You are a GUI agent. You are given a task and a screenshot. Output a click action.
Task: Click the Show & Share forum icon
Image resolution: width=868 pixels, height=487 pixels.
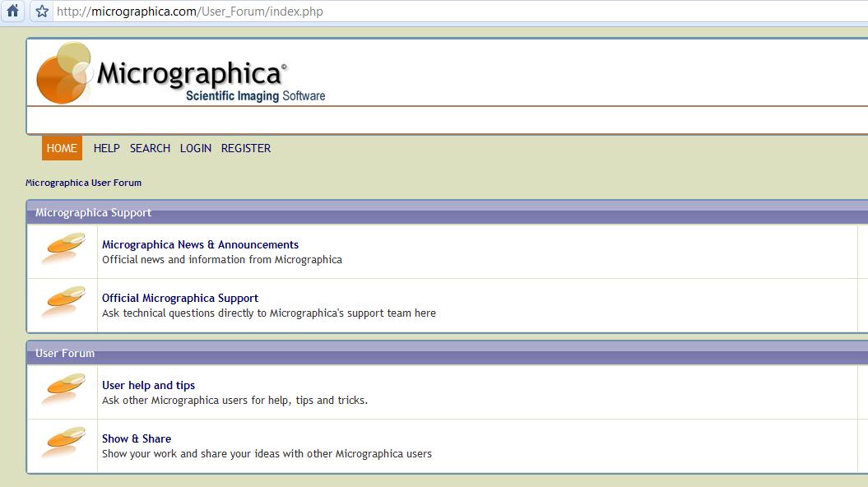click(x=63, y=443)
